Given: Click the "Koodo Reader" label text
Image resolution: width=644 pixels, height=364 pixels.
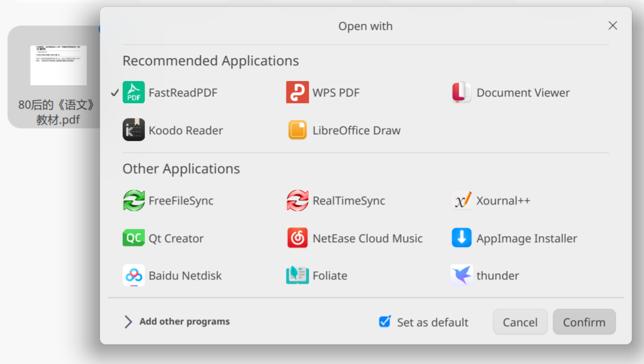Looking at the screenshot, I should (186, 130).
